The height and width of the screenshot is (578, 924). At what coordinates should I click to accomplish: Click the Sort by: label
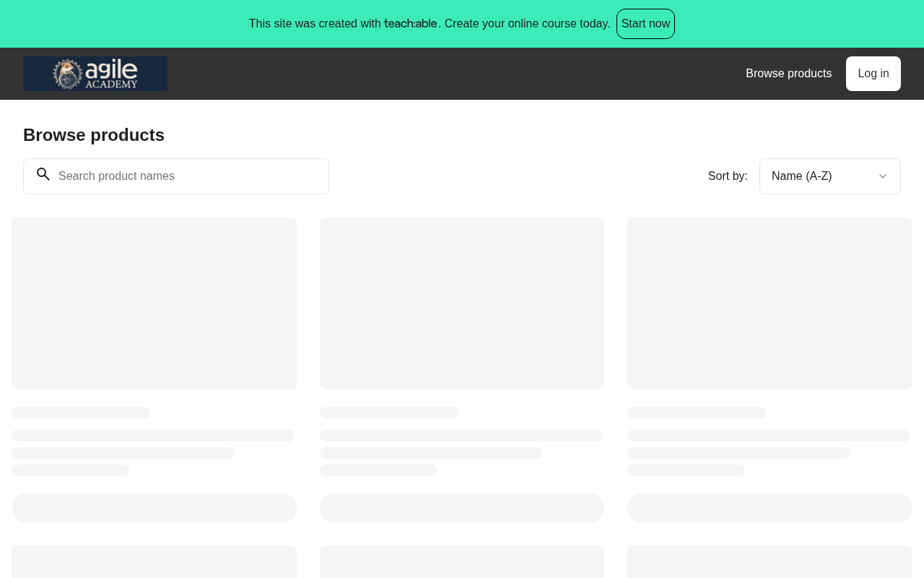click(x=728, y=176)
